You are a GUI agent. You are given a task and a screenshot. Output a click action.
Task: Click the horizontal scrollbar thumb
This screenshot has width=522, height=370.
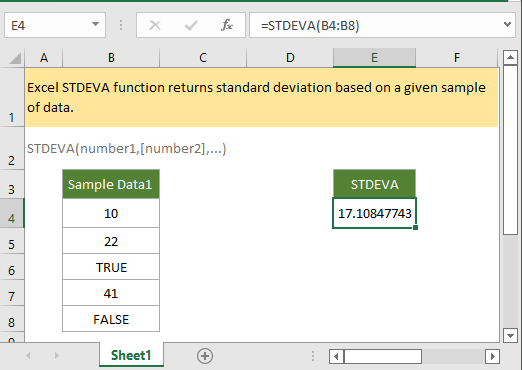[x=383, y=356]
